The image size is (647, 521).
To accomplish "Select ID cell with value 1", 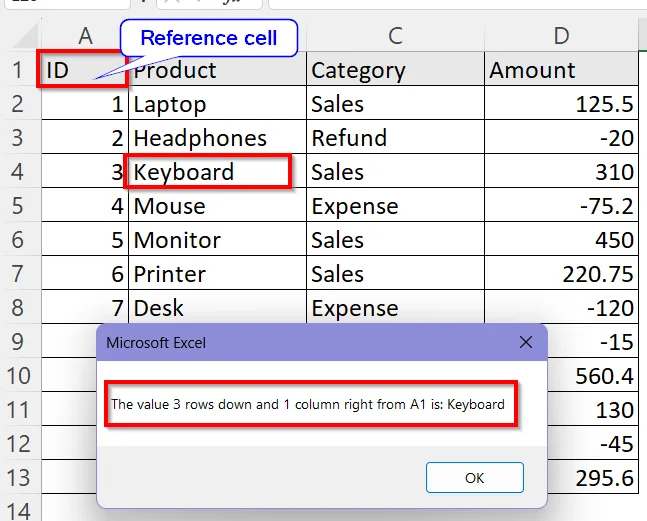I will click(x=85, y=103).
